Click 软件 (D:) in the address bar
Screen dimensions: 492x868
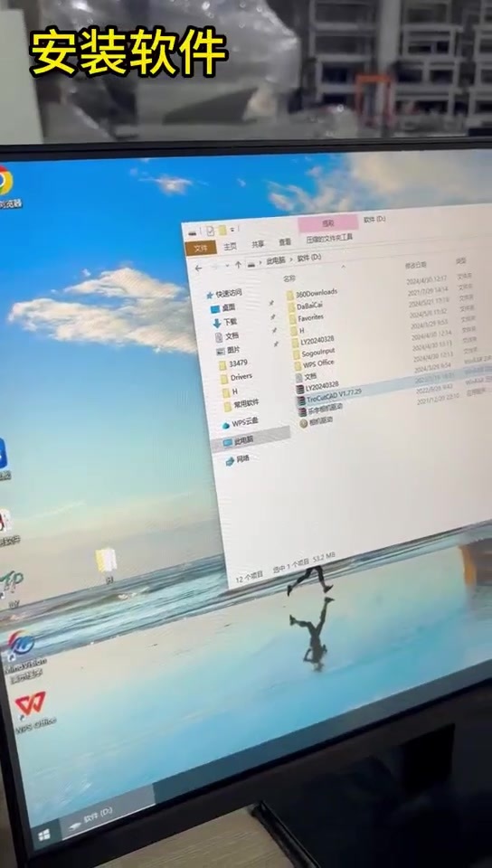308,258
